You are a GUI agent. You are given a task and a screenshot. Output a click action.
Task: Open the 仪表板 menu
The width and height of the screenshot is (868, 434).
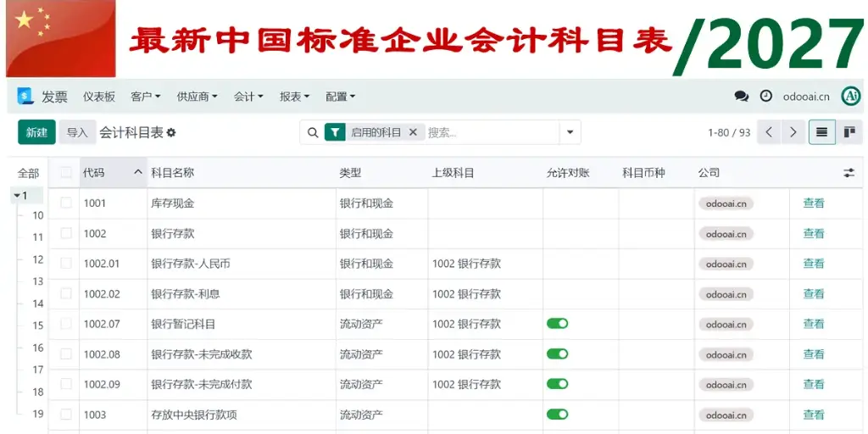(x=99, y=97)
